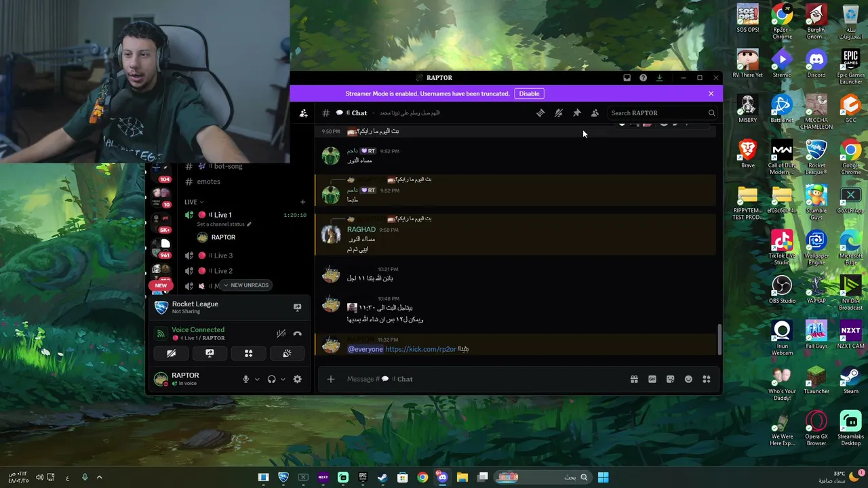Screen dimensions: 868x488
Task: Share Rocket League screen icon
Action: click(x=297, y=308)
